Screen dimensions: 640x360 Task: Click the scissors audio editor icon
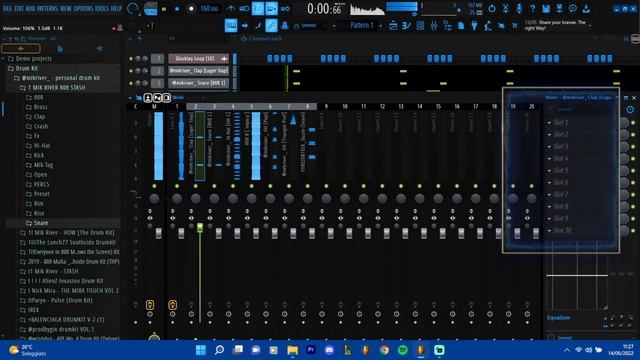pyautogui.click(x=505, y=8)
